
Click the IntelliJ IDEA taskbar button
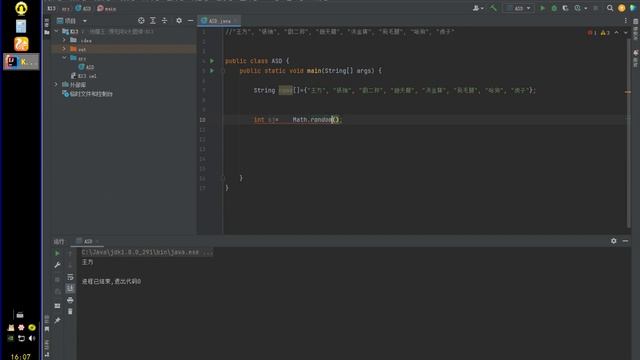(x=21, y=62)
